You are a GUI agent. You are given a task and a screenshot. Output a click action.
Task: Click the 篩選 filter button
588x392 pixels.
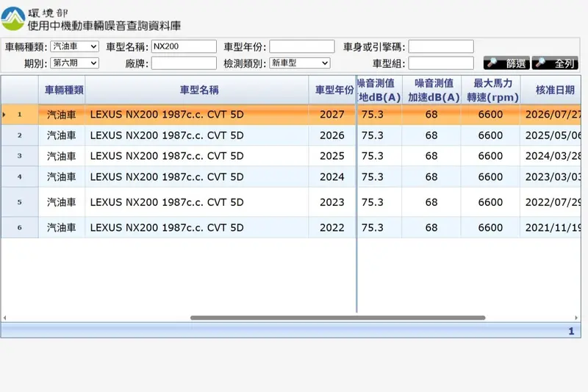(506, 63)
